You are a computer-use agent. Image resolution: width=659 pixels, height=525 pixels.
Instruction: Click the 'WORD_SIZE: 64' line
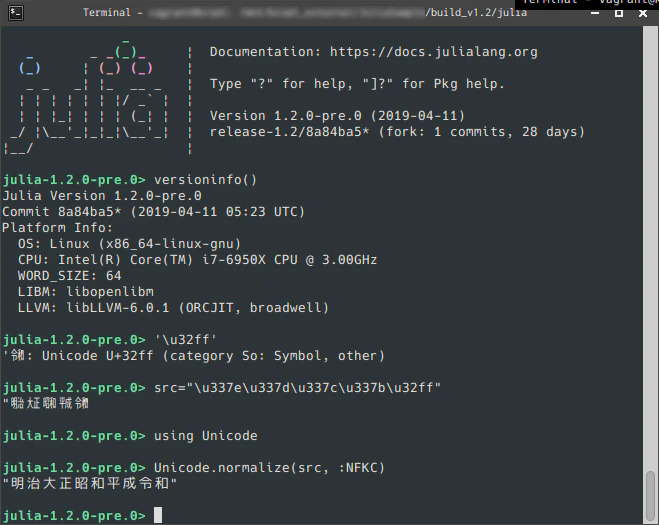coord(69,276)
